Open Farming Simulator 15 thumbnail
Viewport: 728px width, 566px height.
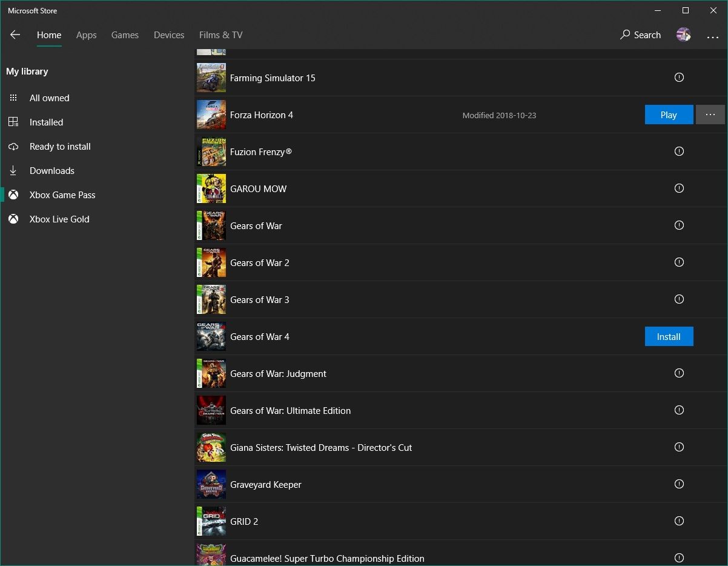(211, 78)
